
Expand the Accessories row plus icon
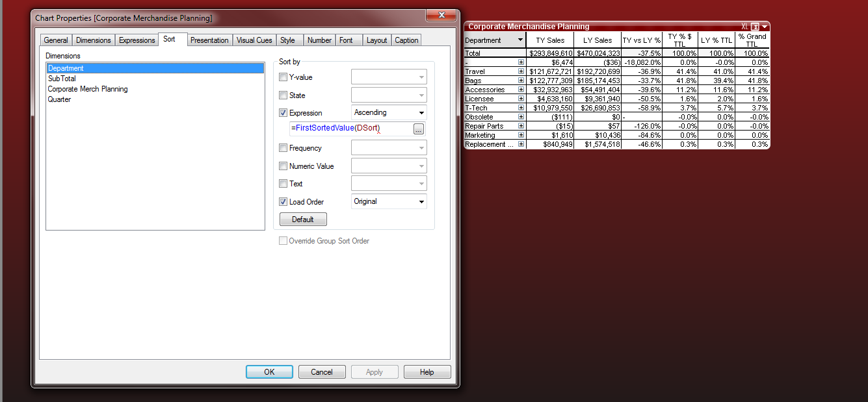pos(521,90)
